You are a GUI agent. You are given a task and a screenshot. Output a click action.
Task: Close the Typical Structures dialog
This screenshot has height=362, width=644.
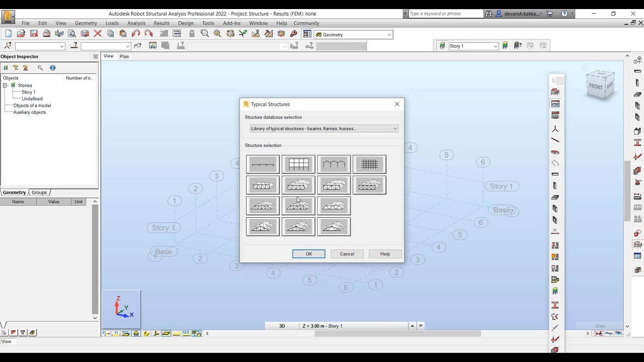click(397, 104)
